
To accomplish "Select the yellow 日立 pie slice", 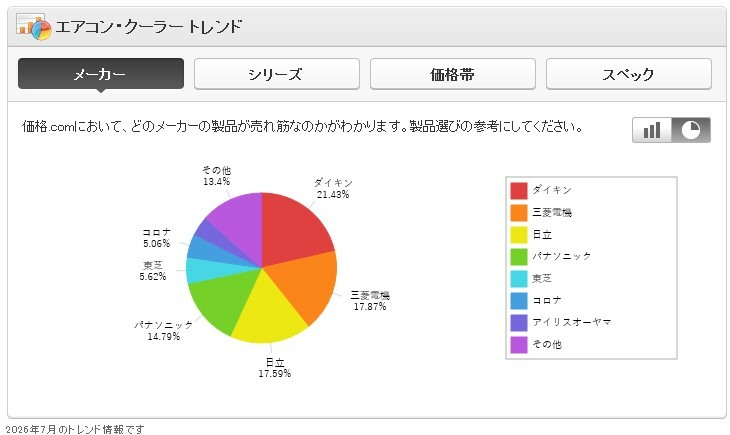I will point(270,312).
